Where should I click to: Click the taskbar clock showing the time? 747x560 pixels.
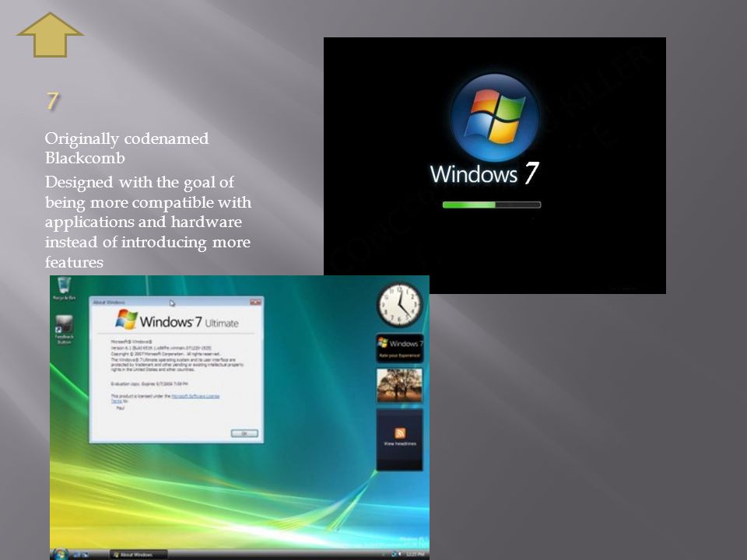[416, 555]
